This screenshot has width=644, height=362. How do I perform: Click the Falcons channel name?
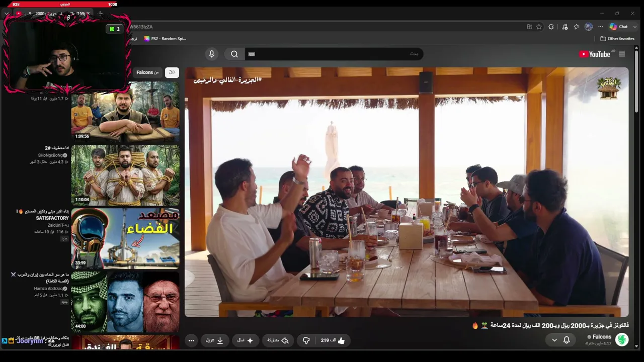point(602,337)
